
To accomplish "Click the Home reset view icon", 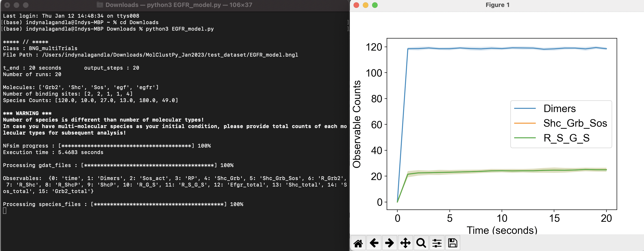I will click(358, 243).
